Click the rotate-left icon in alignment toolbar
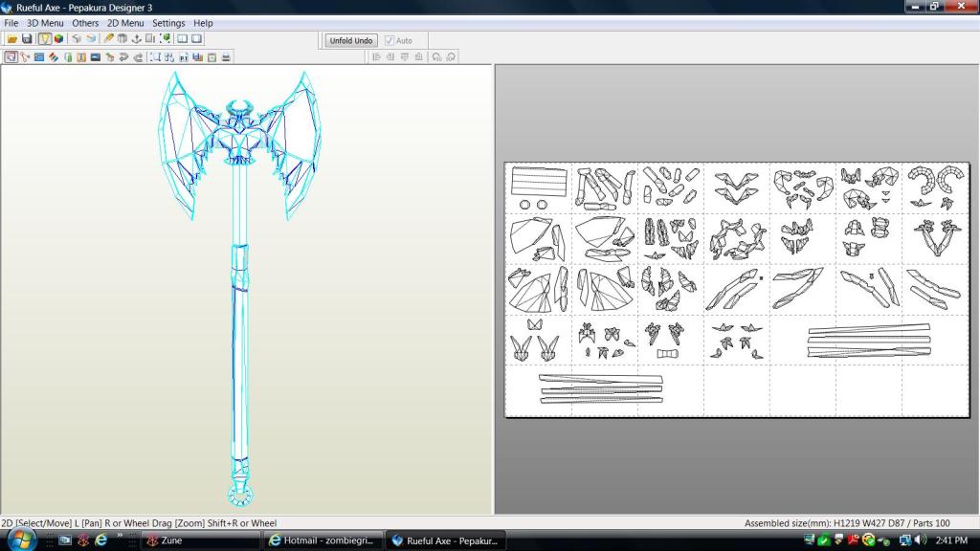 pyautogui.click(x=436, y=56)
